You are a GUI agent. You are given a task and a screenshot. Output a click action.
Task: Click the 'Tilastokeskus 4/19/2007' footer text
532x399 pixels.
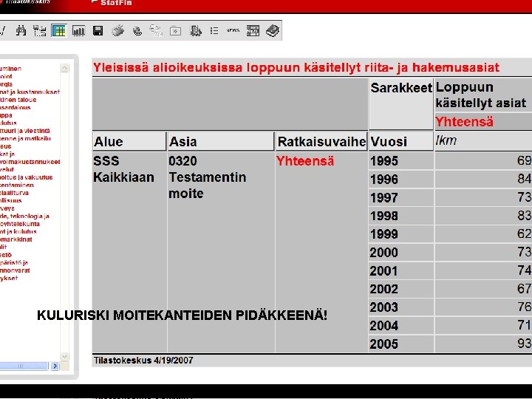coord(143,361)
